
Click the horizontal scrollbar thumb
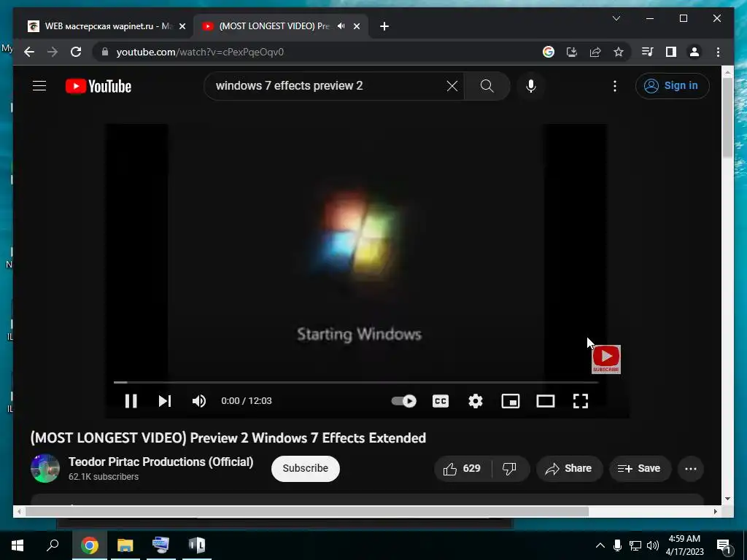(307, 511)
